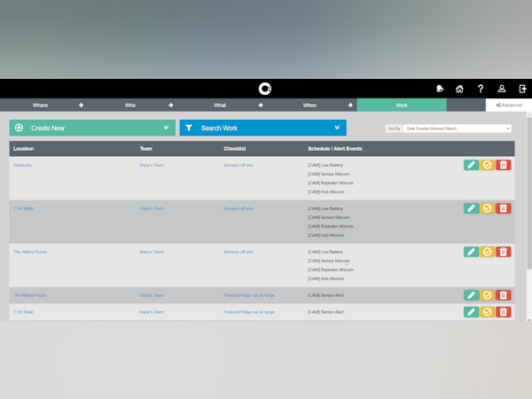532x399 pixels.
Task: Delete the Starbucks work row
Action: (x=503, y=165)
